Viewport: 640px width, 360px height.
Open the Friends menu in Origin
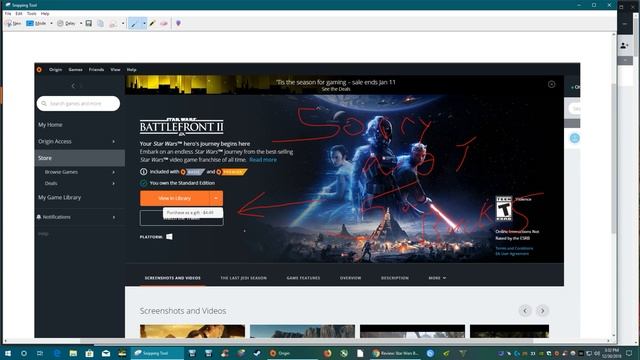[x=96, y=70]
